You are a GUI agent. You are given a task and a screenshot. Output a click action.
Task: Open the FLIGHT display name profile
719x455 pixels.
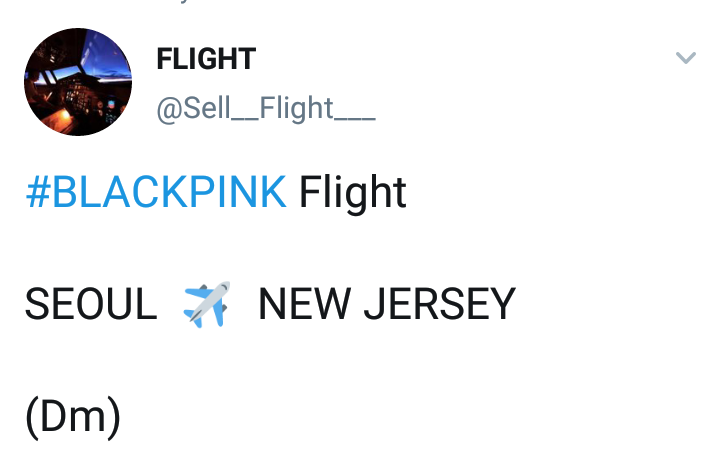206,60
